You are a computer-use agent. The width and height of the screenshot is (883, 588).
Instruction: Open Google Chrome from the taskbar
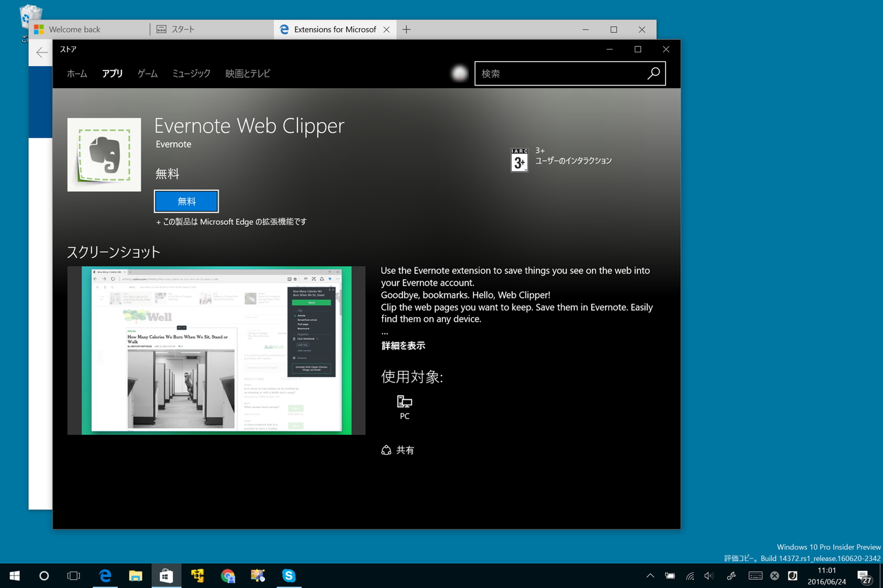[x=228, y=576]
